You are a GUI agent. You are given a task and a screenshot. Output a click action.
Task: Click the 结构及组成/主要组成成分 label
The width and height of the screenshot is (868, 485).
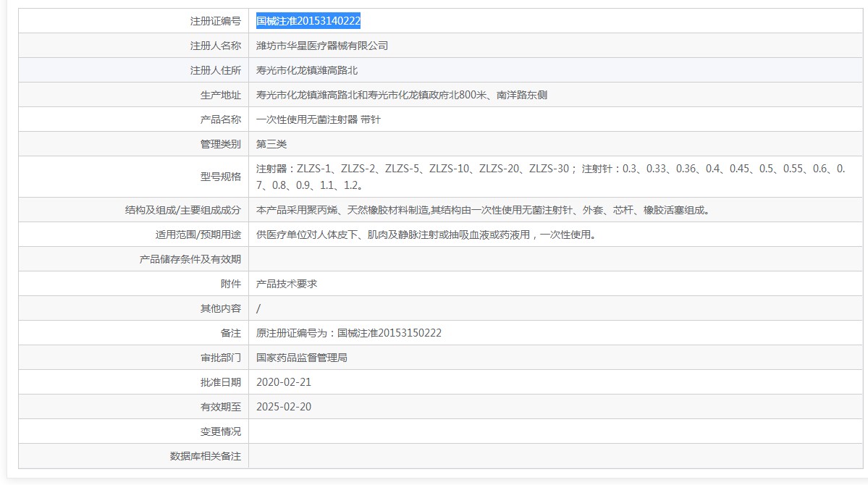click(x=182, y=210)
